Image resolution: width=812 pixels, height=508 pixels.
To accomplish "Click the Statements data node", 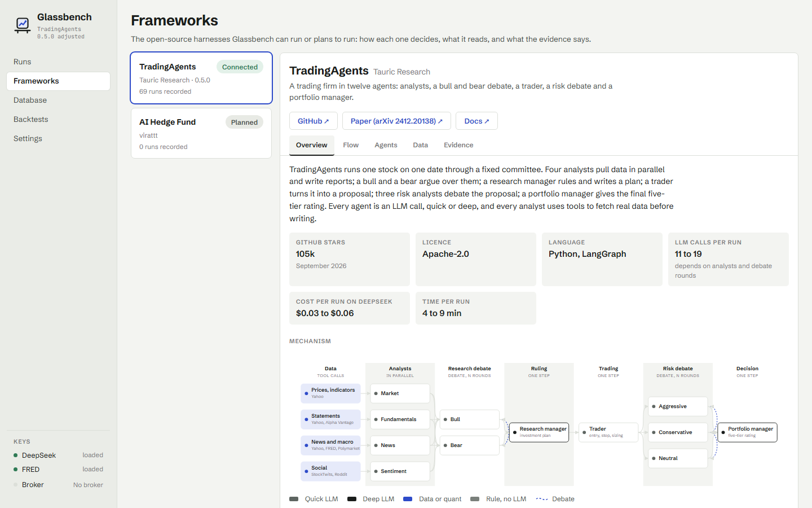I will pyautogui.click(x=330, y=419).
